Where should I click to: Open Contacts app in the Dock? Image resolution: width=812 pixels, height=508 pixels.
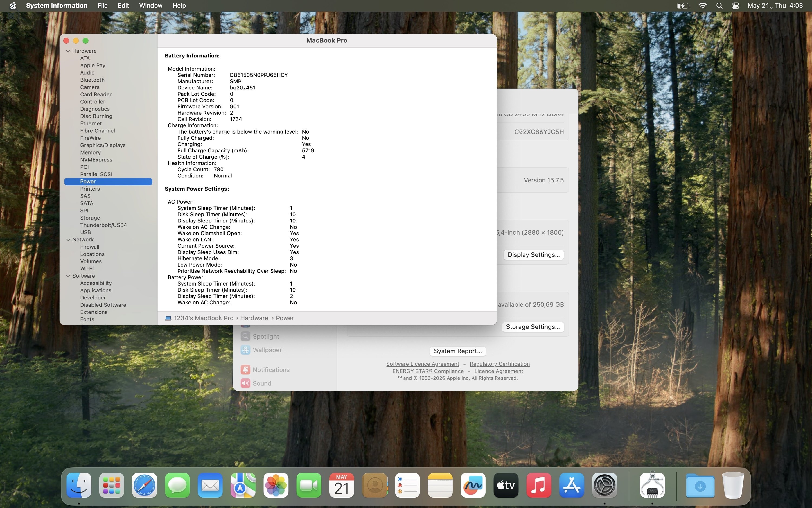point(374,485)
